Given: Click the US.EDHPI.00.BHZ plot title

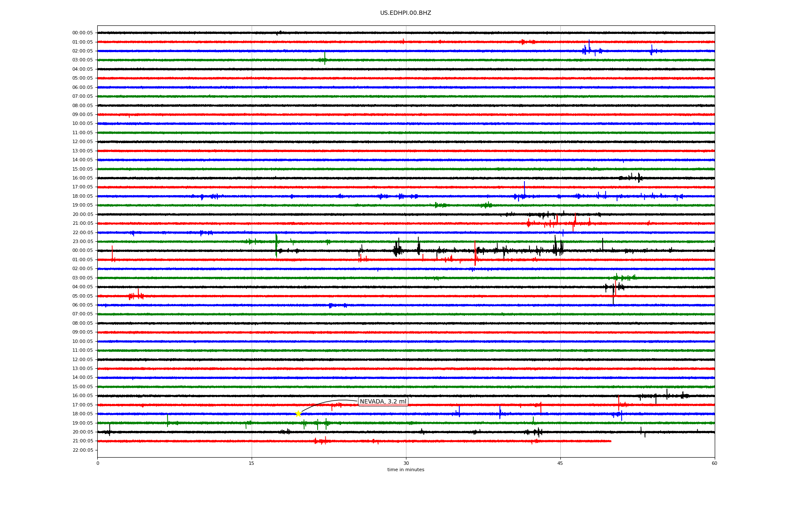Looking at the screenshot, I should 406,13.
